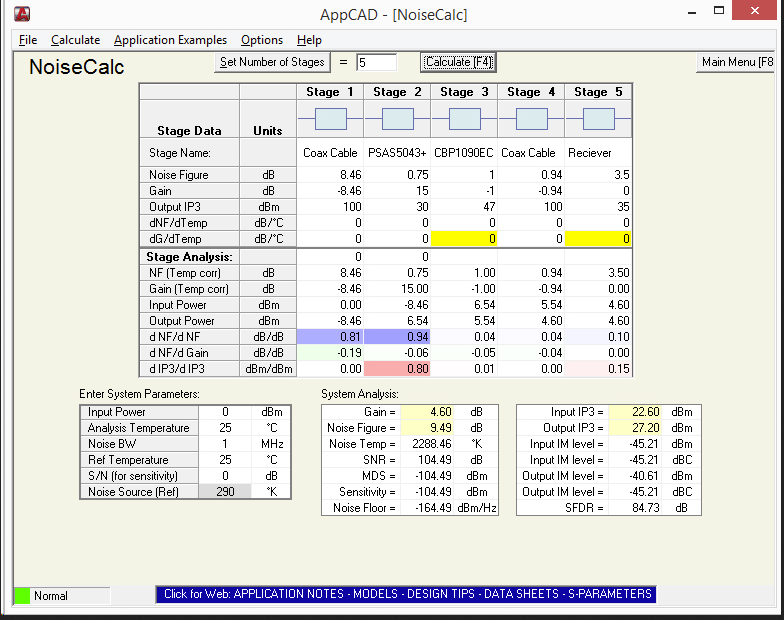Screen dimensions: 784x620
Task: Click the green Normal status indicator
Action: click(x=22, y=595)
